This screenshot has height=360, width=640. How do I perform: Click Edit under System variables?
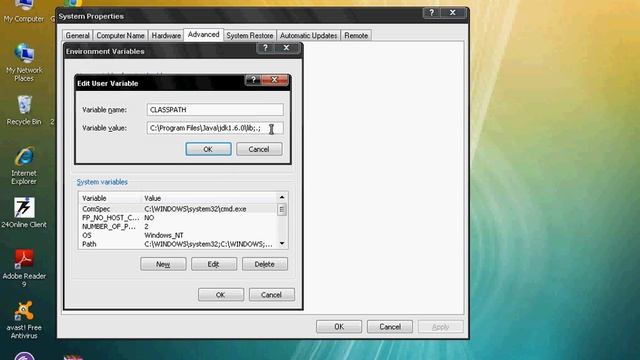(x=214, y=264)
